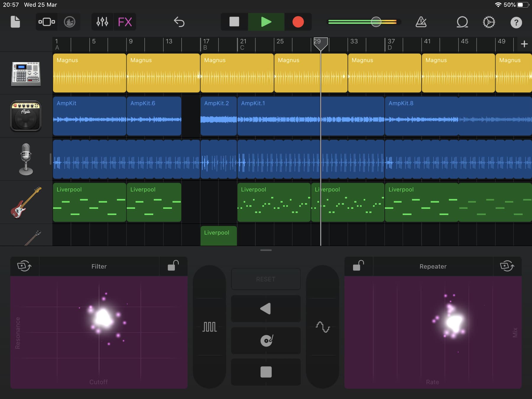Select the AmpKit.2 audio region
Viewport: 532px width, 399px height.
[219, 116]
